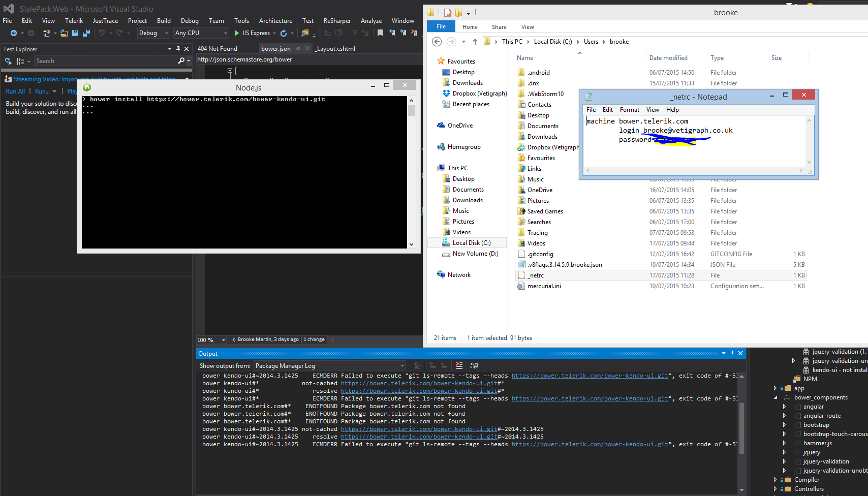Start debugging with the IIS Express play icon

(237, 33)
